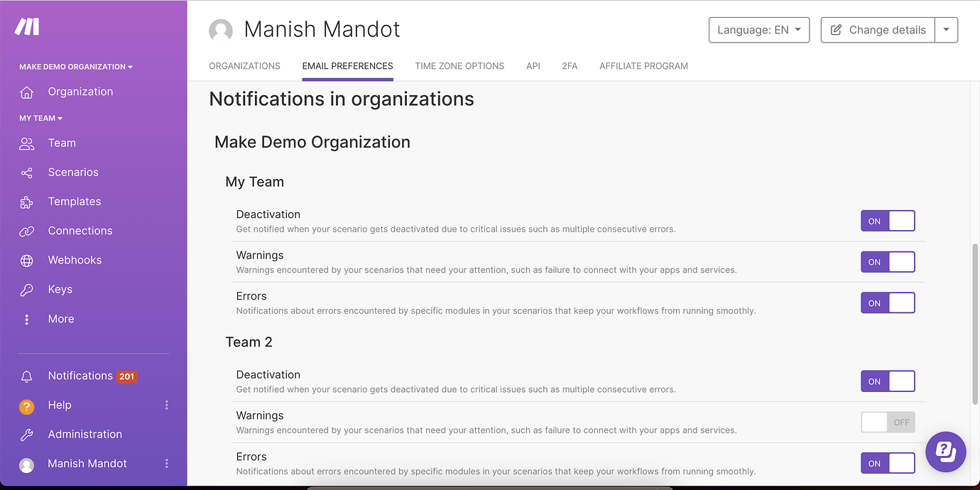The height and width of the screenshot is (490, 980).
Task: Click the Change details button
Action: tap(878, 30)
